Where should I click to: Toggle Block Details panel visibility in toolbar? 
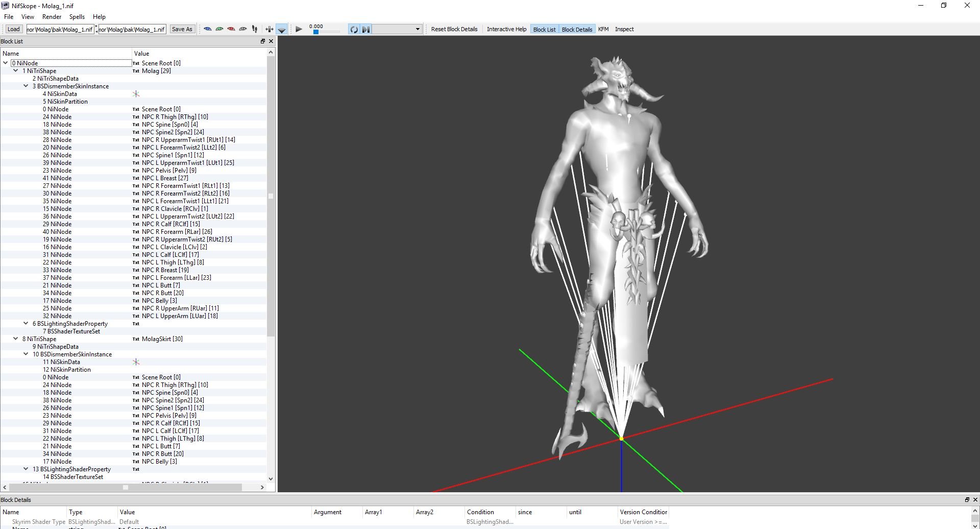577,29
